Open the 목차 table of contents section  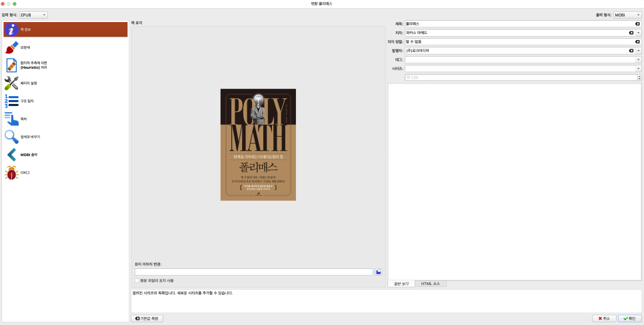pyautogui.click(x=66, y=119)
